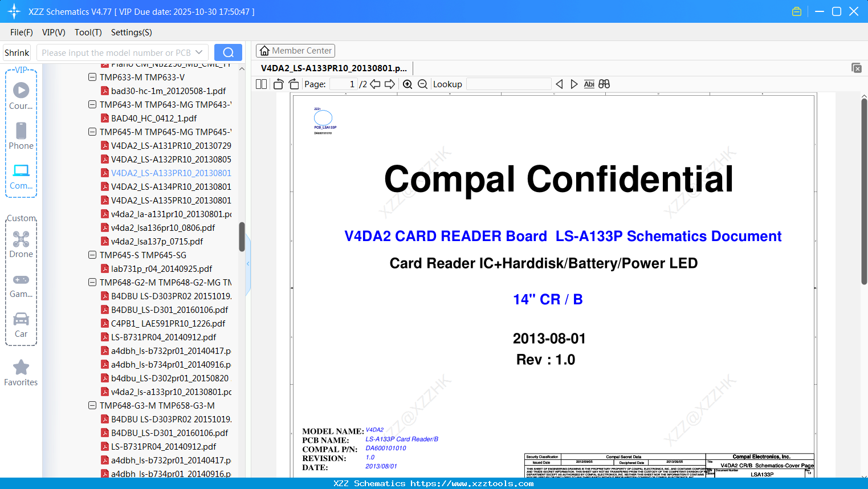Image resolution: width=868 pixels, height=489 pixels.
Task: Rotate the page counterclockwise
Action: pyautogui.click(x=279, y=84)
